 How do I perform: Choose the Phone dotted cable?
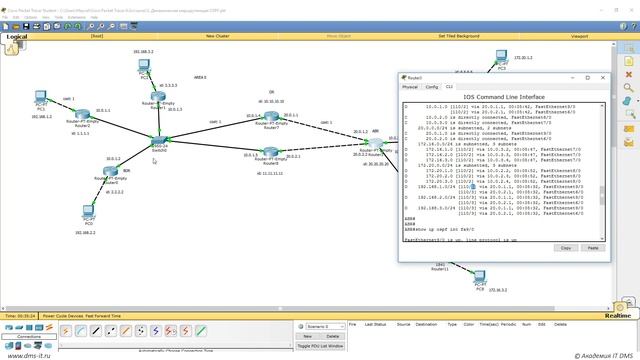pyautogui.click(x=141, y=331)
